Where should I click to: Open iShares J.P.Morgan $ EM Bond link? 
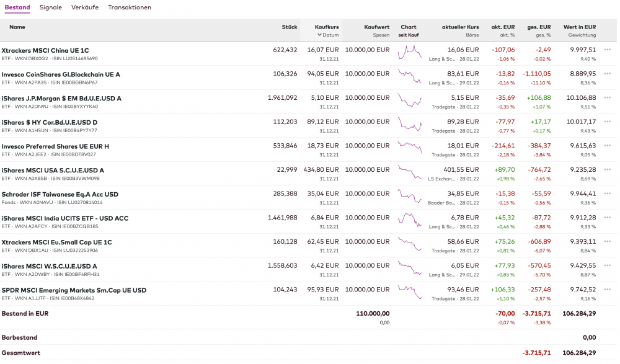pyautogui.click(x=61, y=99)
